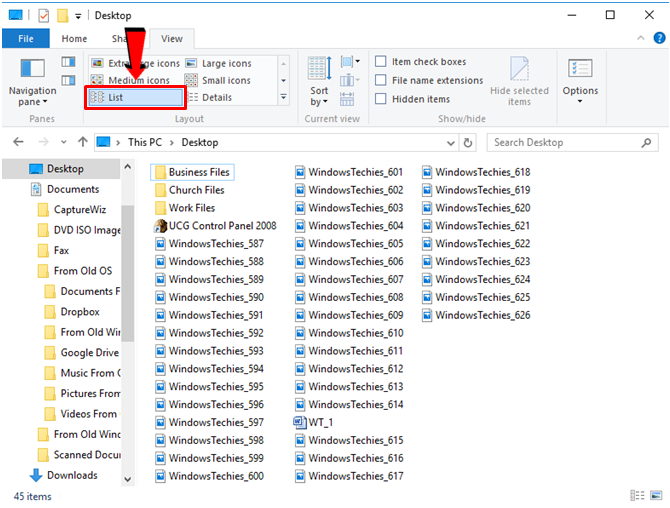Select Small icons layout
670x508 pixels.
[x=218, y=80]
